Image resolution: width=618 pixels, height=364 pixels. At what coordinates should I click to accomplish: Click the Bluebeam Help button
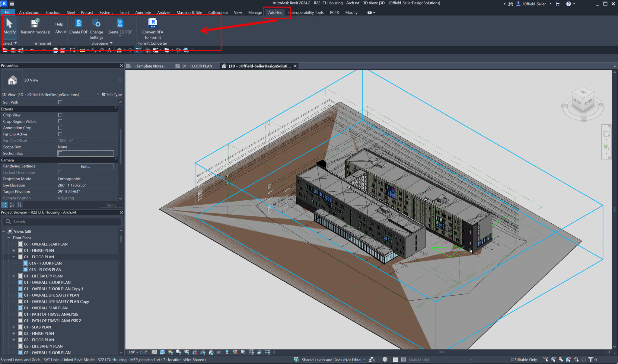59,24
